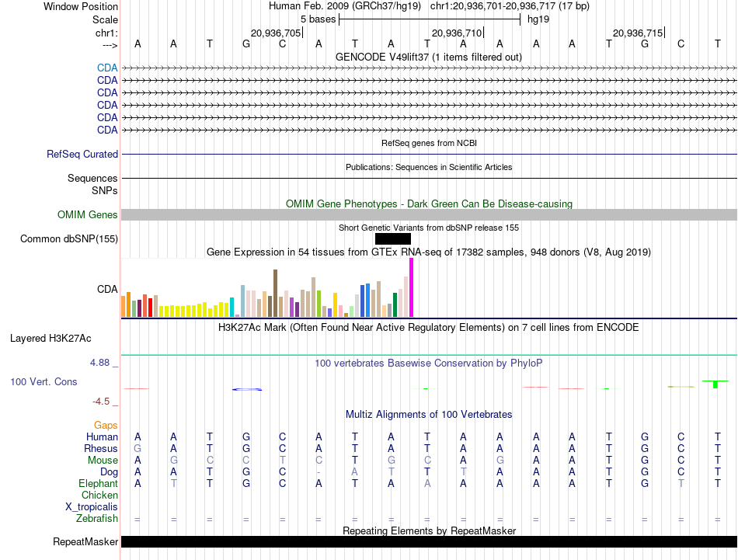Select the Dog alignment row label
Viewport: 738px width, 560px height.
(x=109, y=472)
